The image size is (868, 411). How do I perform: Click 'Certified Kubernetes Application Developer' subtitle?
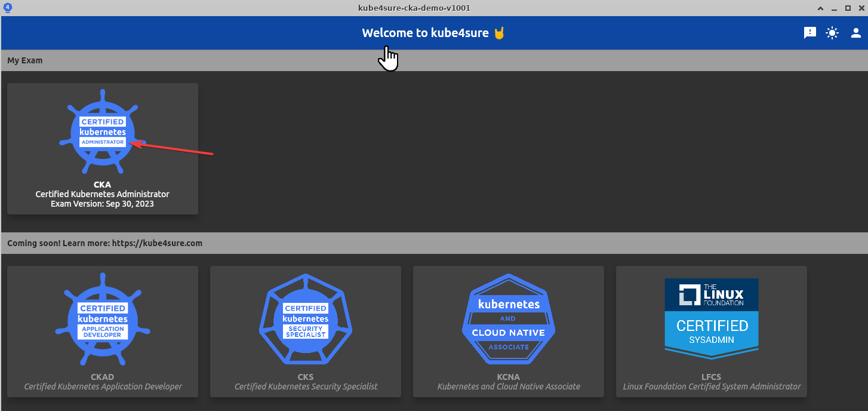[x=103, y=387]
